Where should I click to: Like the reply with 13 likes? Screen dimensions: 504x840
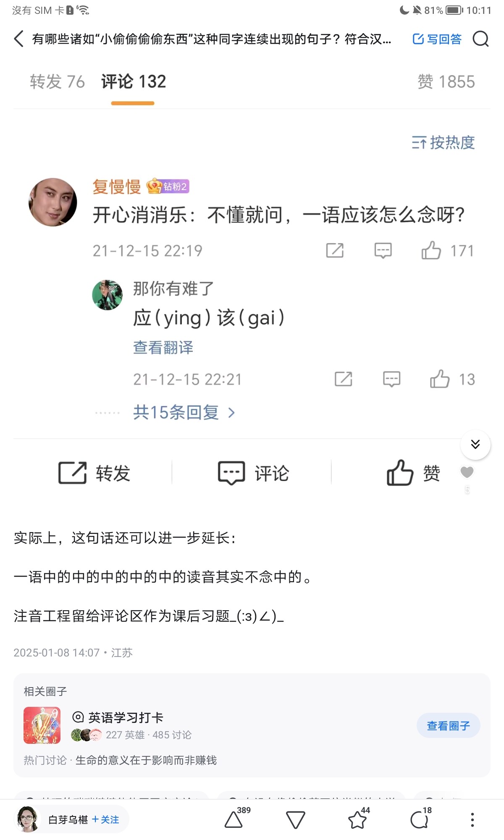[440, 379]
